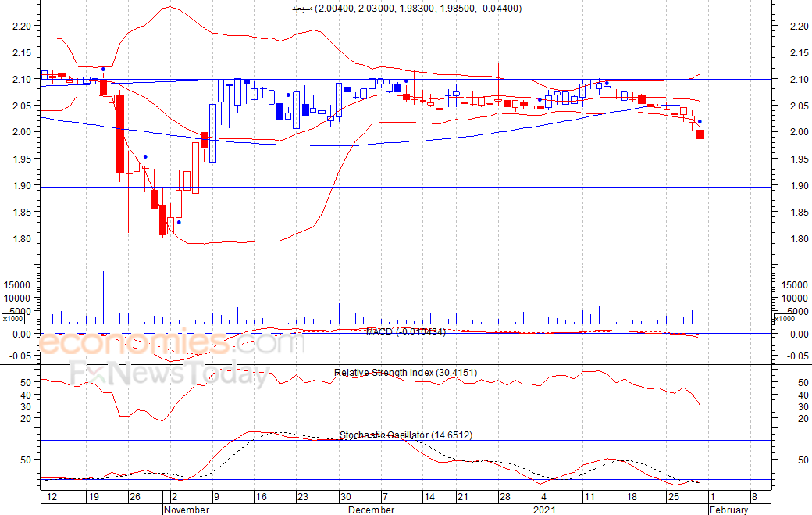The image size is (812, 515).
Task: Click the -0.05 MACD label on the left axis
Action: [x=21, y=356]
